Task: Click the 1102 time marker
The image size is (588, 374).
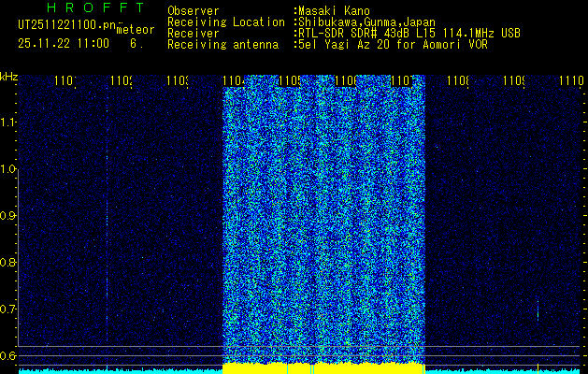Action: (121, 82)
